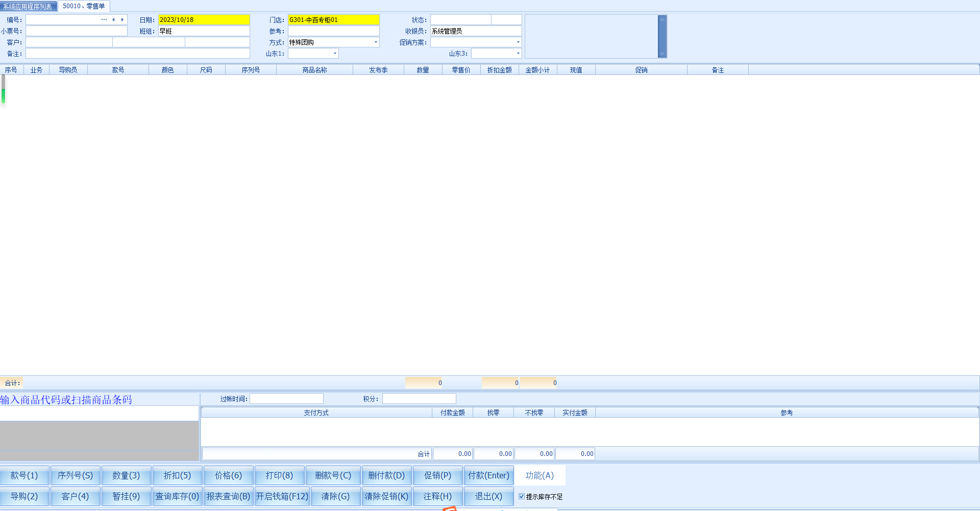
Task: Click the 日期 field showing 2023/10/18
Action: click(204, 20)
